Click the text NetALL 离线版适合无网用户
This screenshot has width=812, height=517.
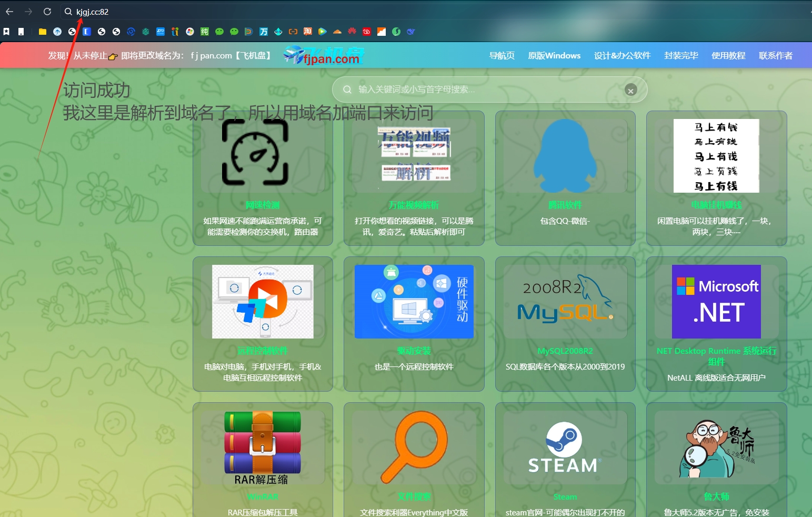[x=716, y=378]
